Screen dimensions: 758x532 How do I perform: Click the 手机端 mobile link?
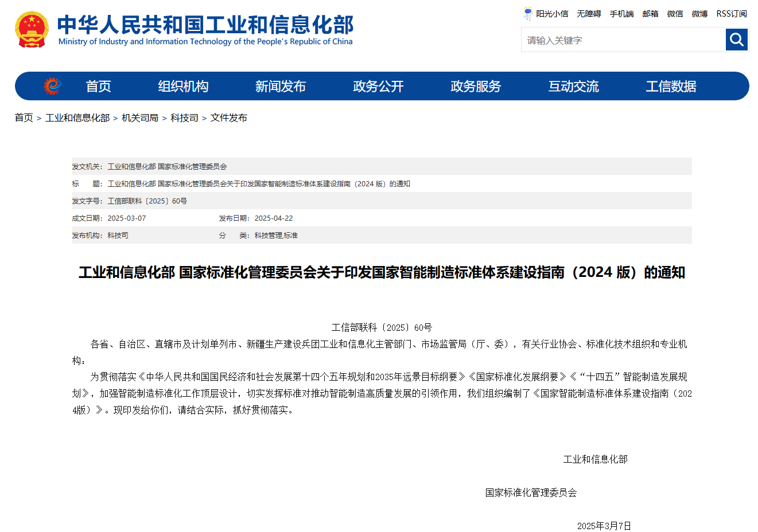pyautogui.click(x=621, y=14)
